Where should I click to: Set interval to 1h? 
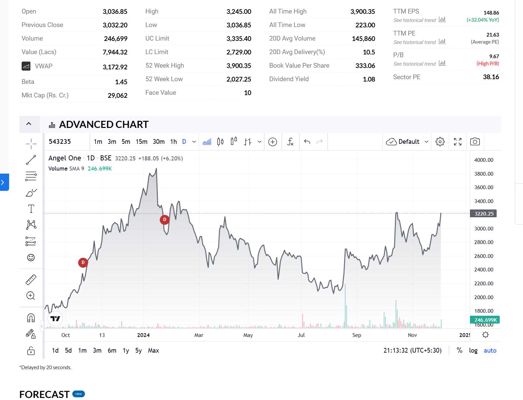173,142
